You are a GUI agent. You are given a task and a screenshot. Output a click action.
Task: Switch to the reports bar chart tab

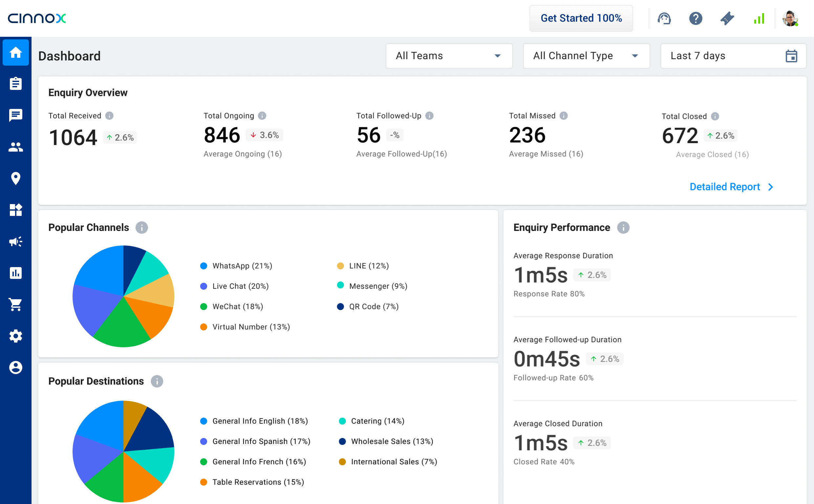16,273
